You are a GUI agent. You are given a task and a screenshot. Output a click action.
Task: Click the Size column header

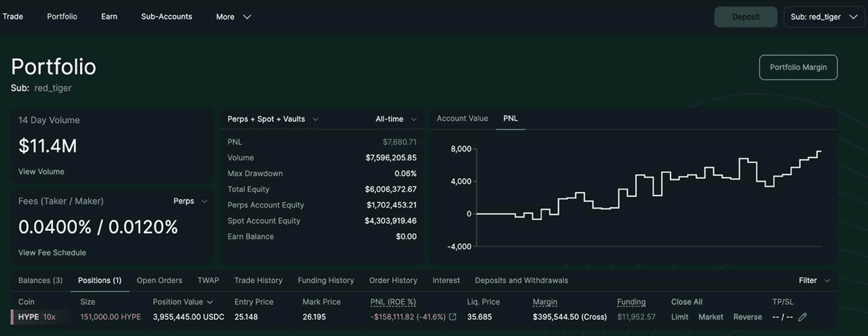point(87,302)
